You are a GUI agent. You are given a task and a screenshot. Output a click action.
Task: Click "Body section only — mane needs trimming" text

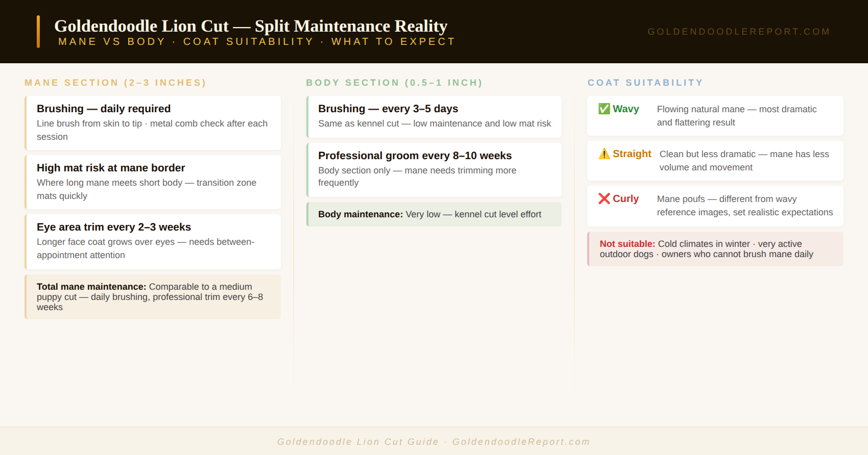pyautogui.click(x=417, y=176)
